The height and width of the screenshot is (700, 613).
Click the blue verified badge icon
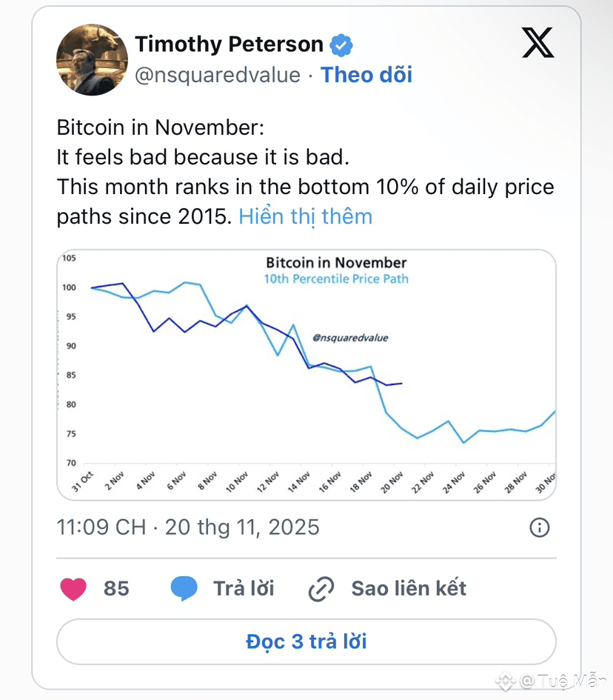(341, 45)
